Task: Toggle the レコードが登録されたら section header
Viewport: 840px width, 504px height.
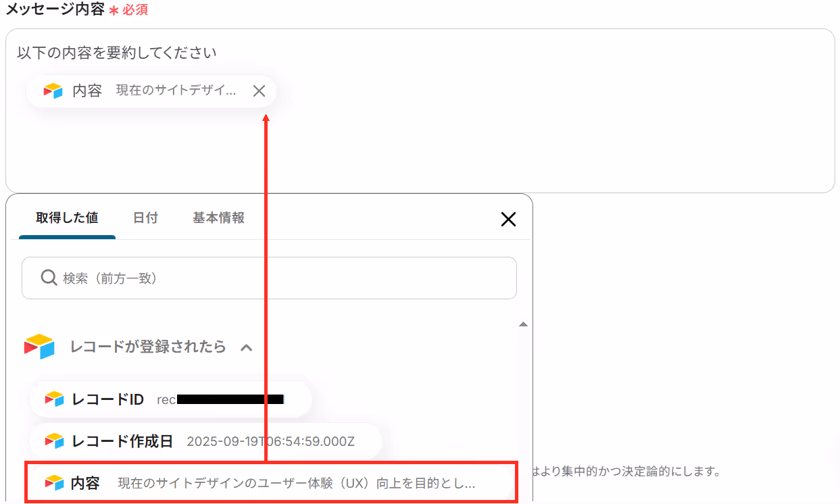Action: click(139, 347)
